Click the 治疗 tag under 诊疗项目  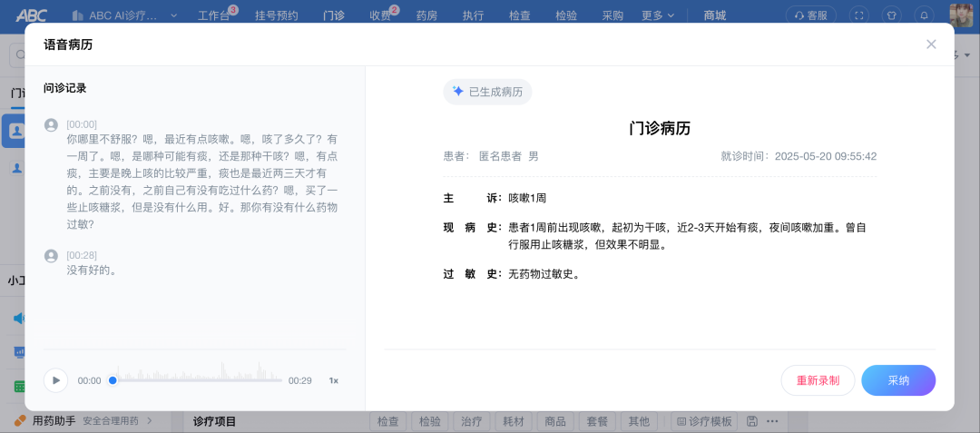coord(472,421)
